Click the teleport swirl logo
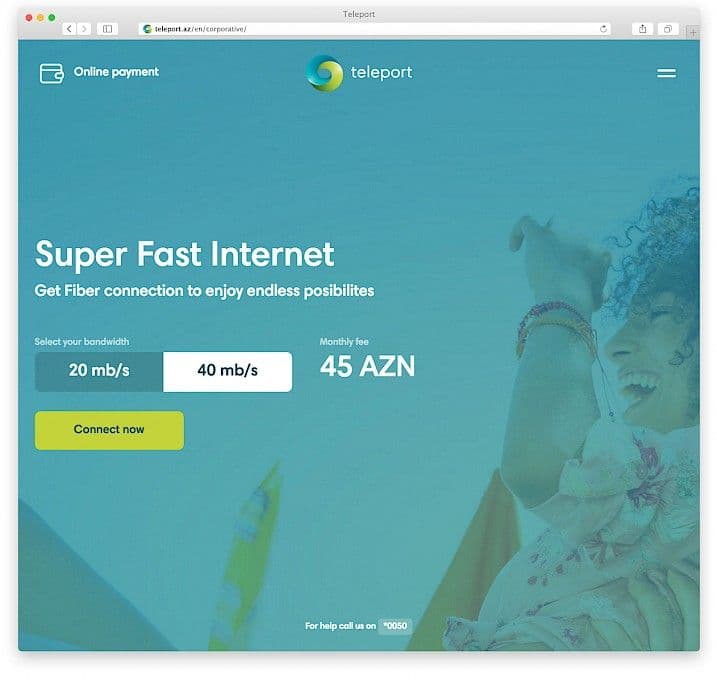 coord(324,73)
